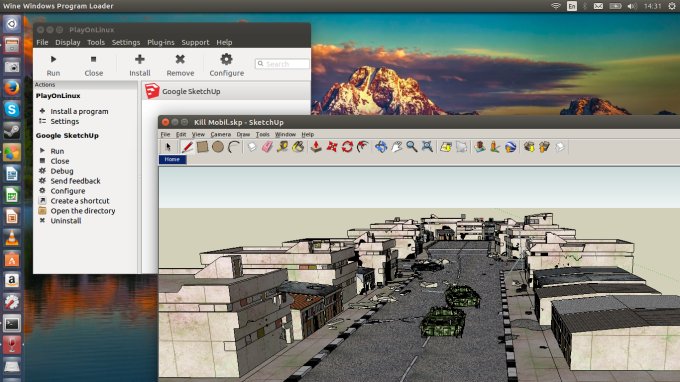Click the Configure toolbar button
680x382 pixels.
[x=226, y=65]
